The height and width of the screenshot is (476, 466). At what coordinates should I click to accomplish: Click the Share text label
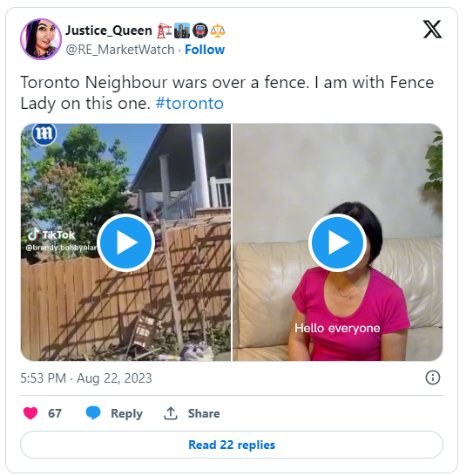tap(204, 413)
